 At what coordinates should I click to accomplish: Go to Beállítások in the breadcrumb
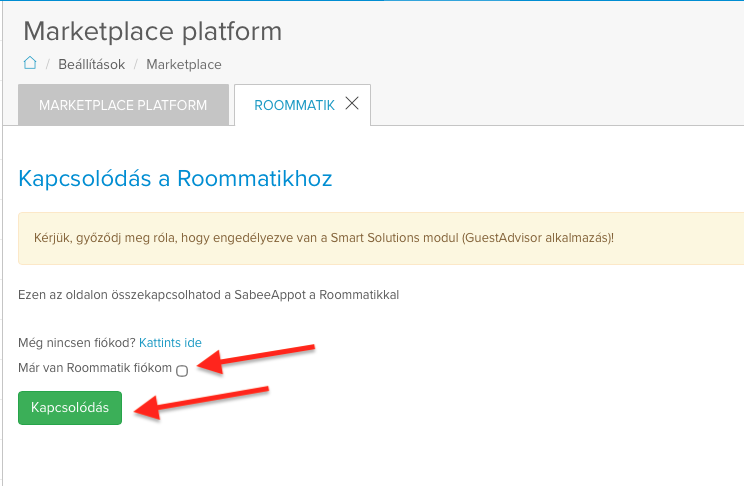(92, 64)
